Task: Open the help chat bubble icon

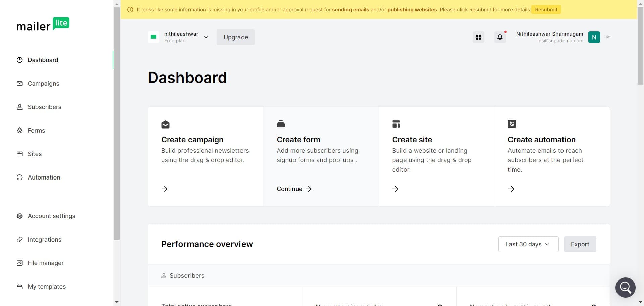Action: point(625,287)
